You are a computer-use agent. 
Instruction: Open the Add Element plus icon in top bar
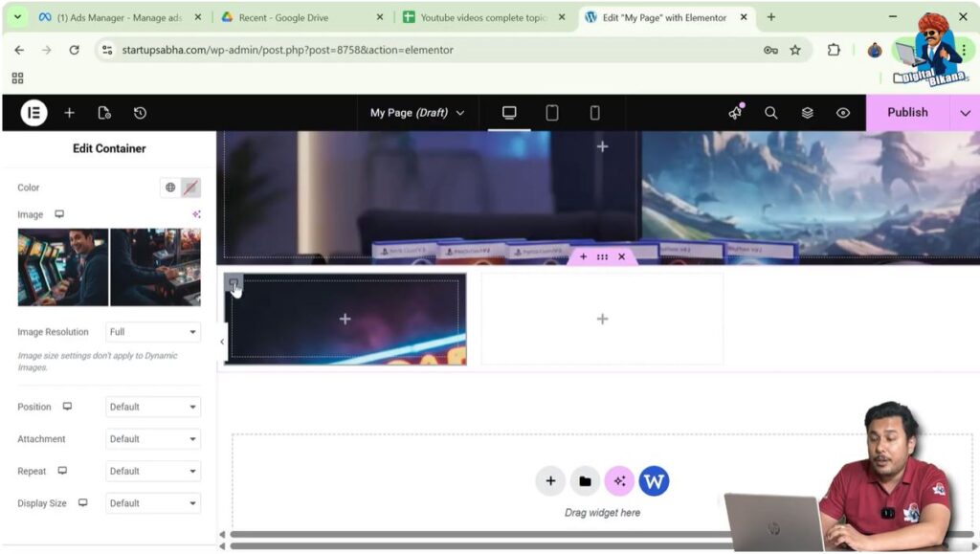point(69,113)
